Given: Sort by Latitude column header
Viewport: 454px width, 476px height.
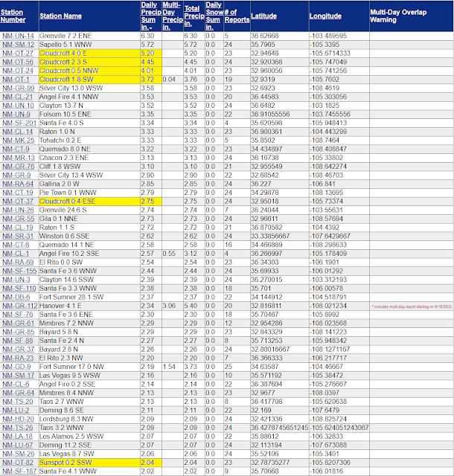Looking at the screenshot, I should pos(263,16).
